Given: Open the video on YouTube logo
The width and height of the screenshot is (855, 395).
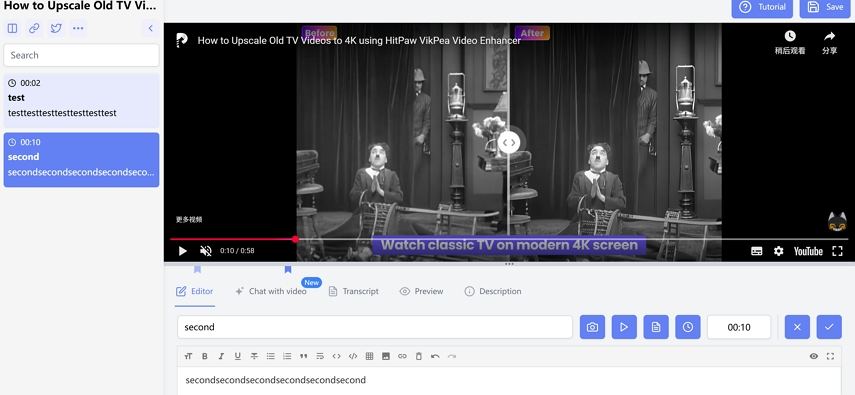Looking at the screenshot, I should click(808, 251).
